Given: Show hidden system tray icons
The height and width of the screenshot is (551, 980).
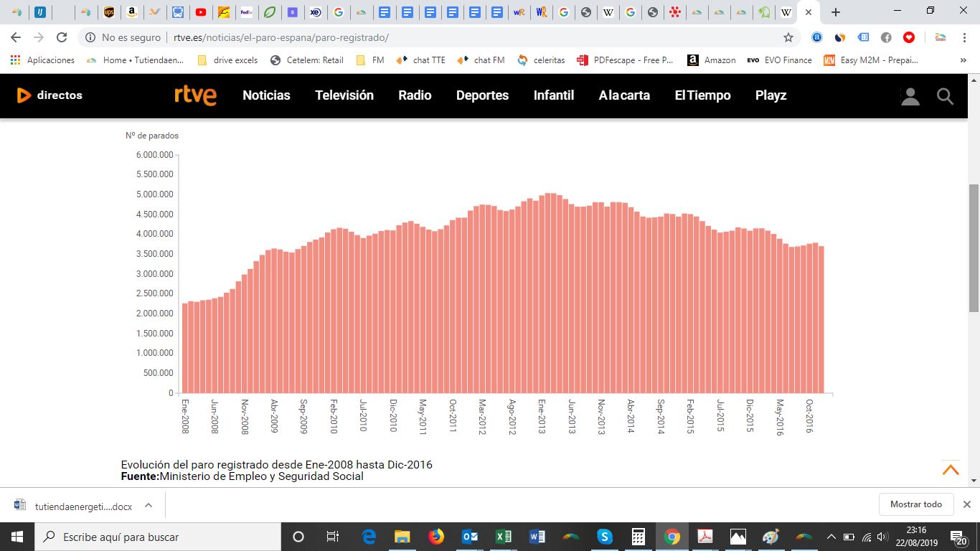Looking at the screenshot, I should [x=831, y=537].
